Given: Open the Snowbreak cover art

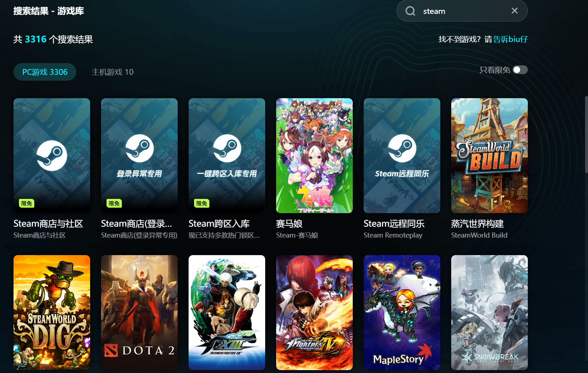Looking at the screenshot, I should [x=490, y=312].
